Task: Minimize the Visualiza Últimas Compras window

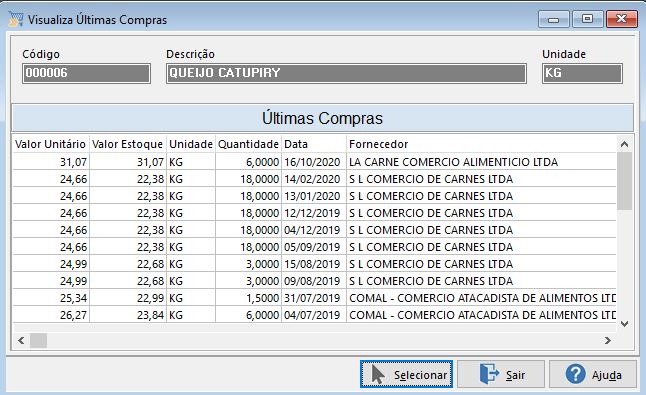Action: pyautogui.click(x=553, y=19)
